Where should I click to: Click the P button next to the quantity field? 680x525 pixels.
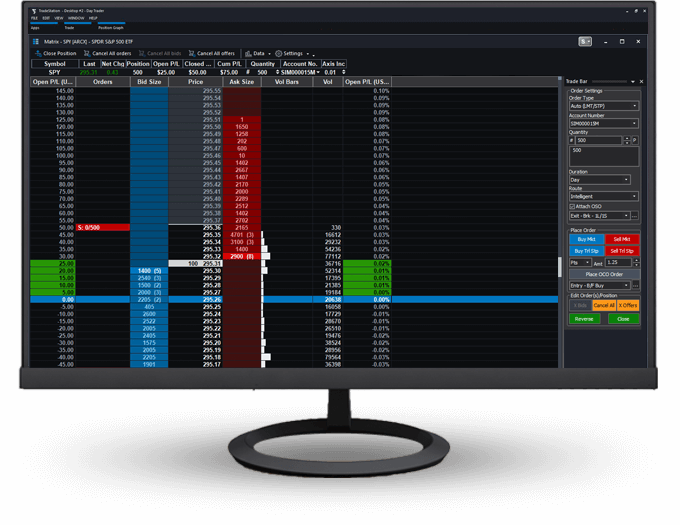pos(635,140)
